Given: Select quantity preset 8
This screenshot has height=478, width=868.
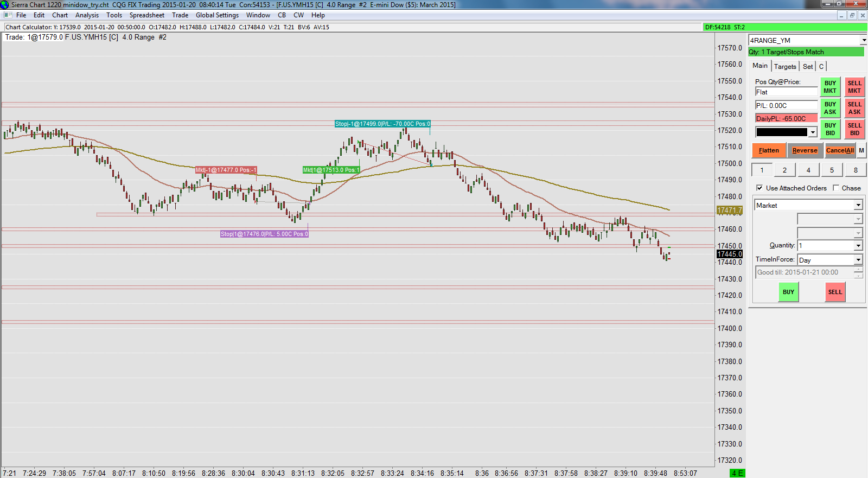Looking at the screenshot, I should click(x=856, y=170).
